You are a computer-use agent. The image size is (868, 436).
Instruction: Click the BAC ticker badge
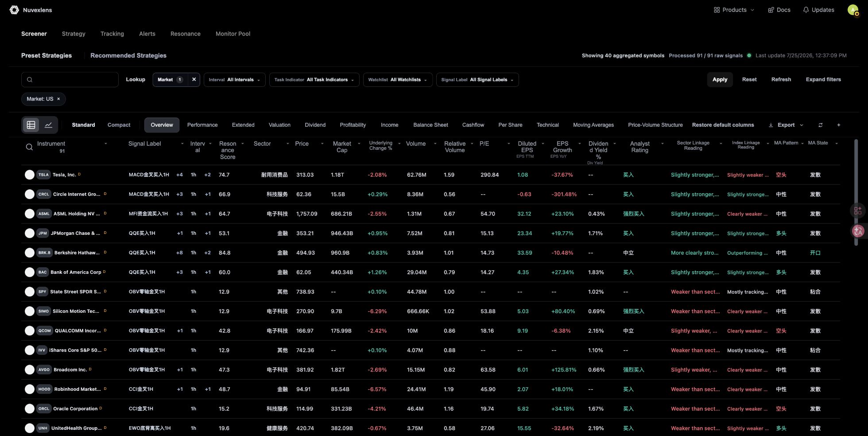43,272
